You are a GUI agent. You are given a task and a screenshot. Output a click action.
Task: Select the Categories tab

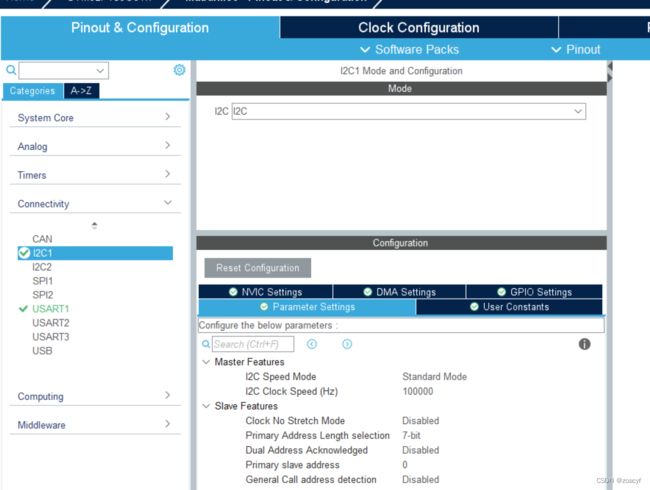pos(32,91)
